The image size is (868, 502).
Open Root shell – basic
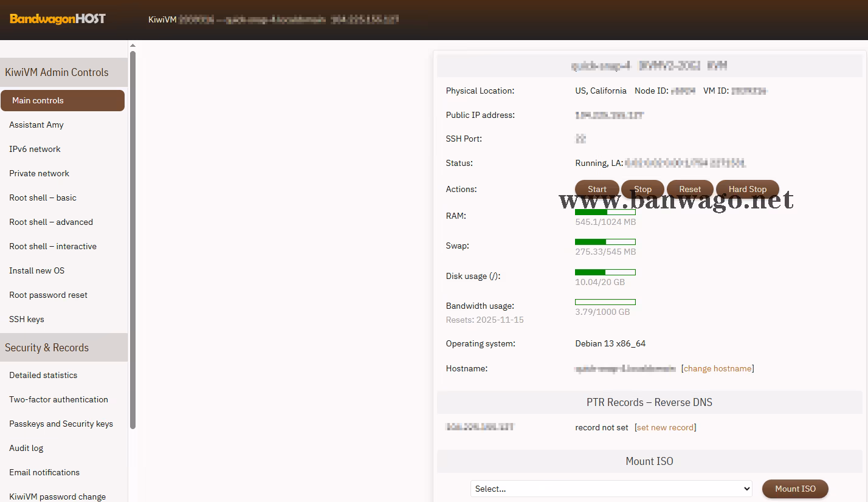[x=43, y=198]
